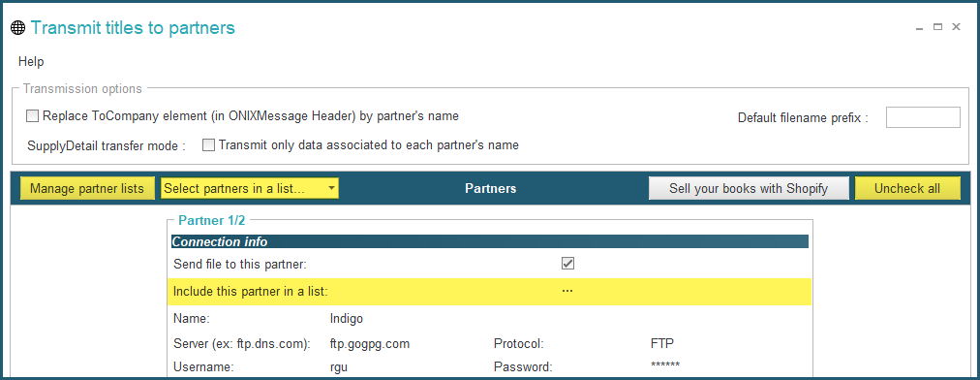Enable Replace ToCompany element checkbox
Viewport: 980px width, 380px height.
pos(33,115)
